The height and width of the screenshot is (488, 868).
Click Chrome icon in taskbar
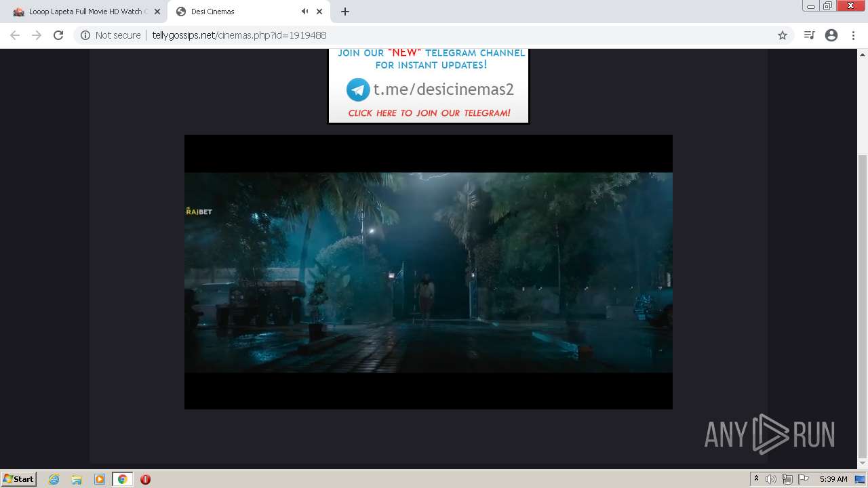[122, 479]
